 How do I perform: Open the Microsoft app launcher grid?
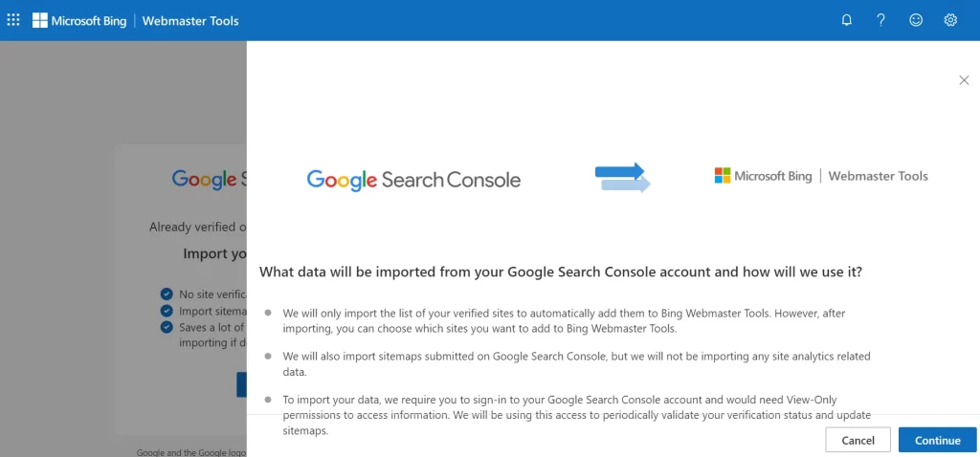coord(13,20)
